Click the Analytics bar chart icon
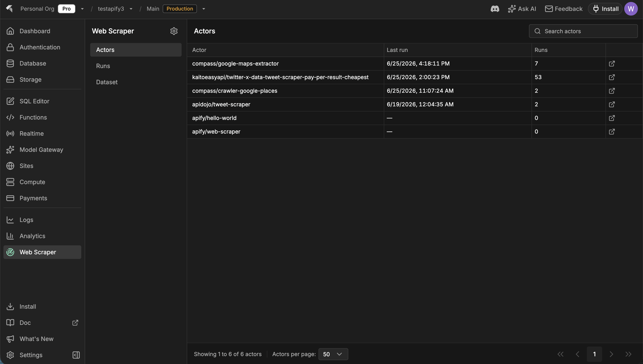Viewport: 643px width, 364px height. coord(10,236)
